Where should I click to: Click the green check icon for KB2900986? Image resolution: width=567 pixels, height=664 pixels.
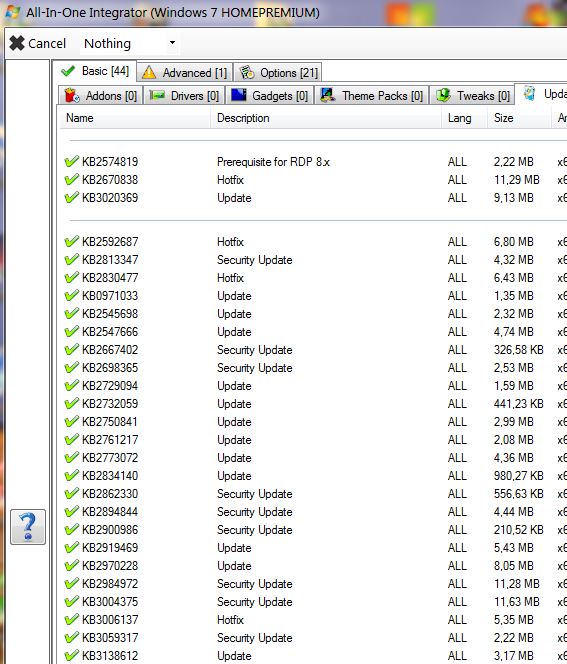(72, 529)
